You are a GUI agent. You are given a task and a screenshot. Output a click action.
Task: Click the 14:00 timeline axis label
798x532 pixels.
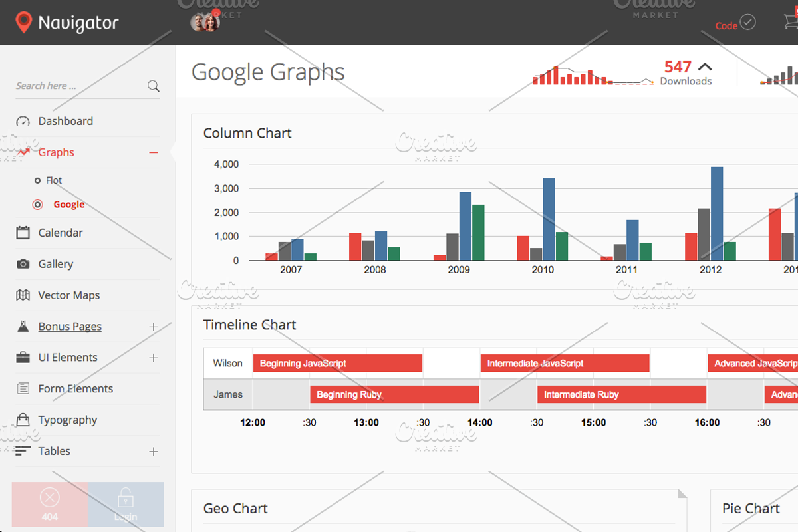coord(480,422)
